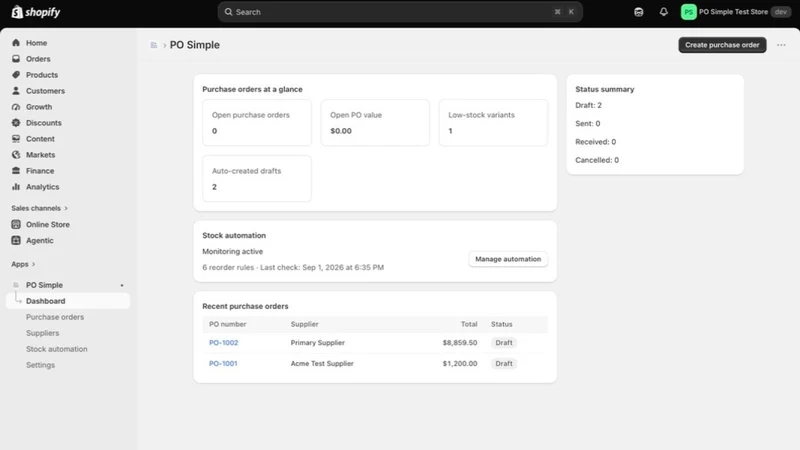Open purchase order PO-1002
The image size is (800, 450).
[x=223, y=343]
